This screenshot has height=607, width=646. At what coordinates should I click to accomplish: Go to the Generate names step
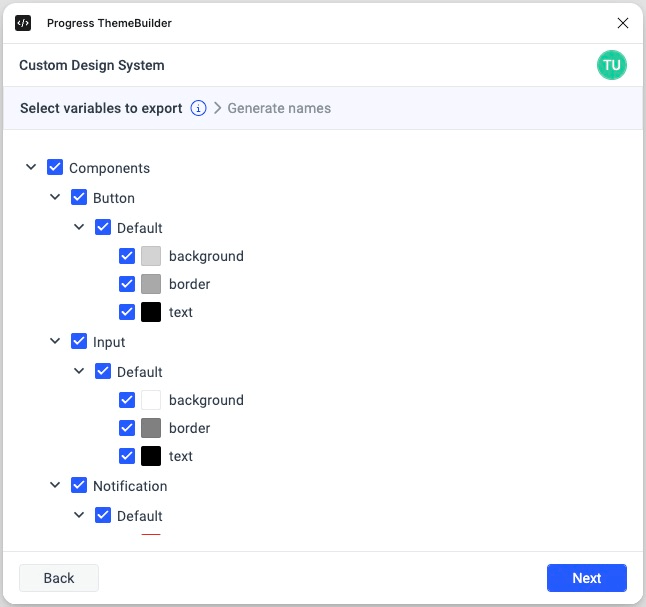point(279,108)
